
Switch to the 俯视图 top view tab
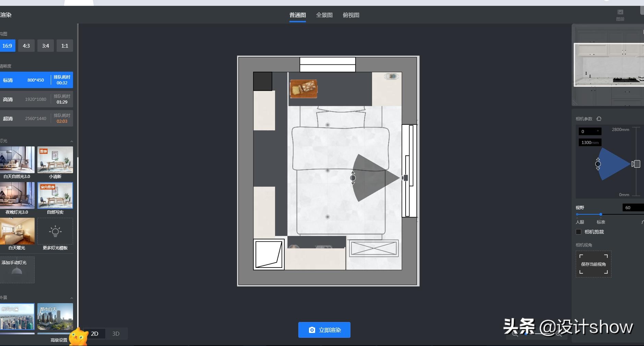tap(351, 15)
